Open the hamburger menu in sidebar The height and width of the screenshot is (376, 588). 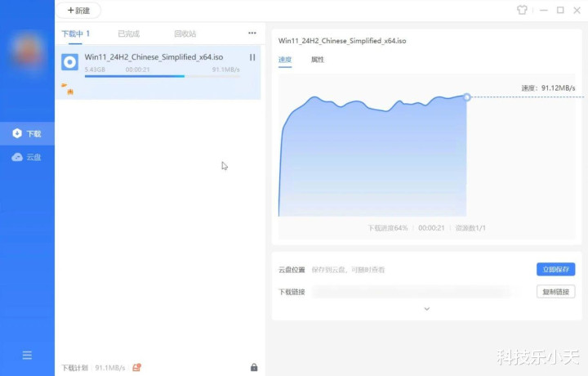27,355
